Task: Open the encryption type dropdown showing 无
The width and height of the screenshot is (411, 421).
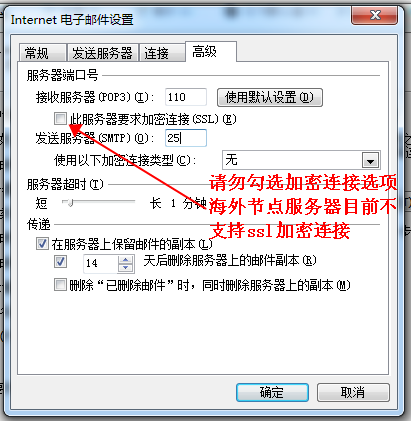Action: coord(301,160)
